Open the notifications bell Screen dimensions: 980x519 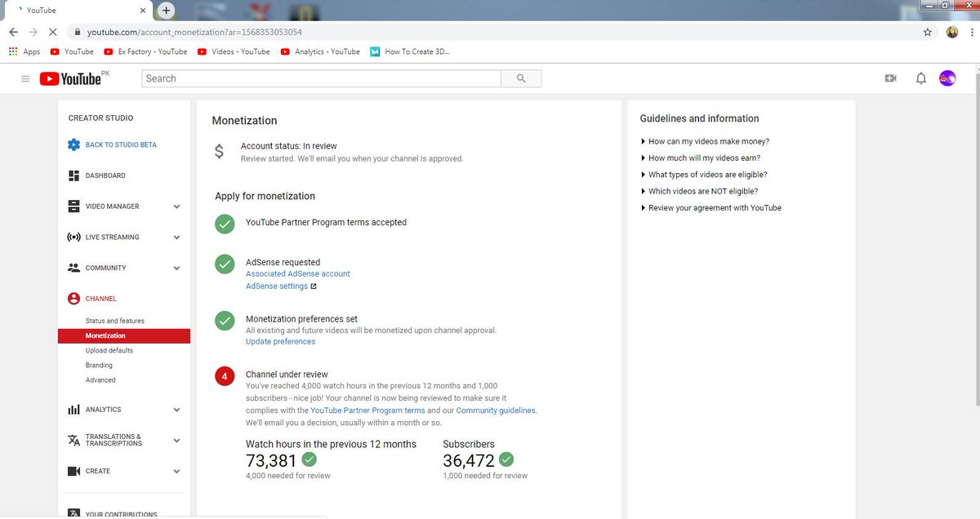tap(921, 78)
